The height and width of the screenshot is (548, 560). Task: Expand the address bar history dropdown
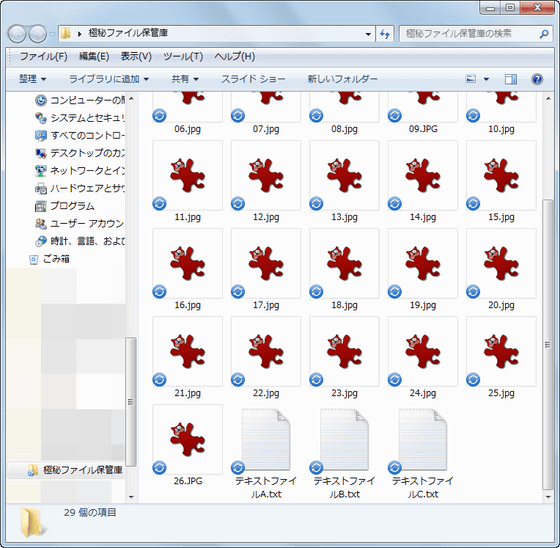click(368, 34)
